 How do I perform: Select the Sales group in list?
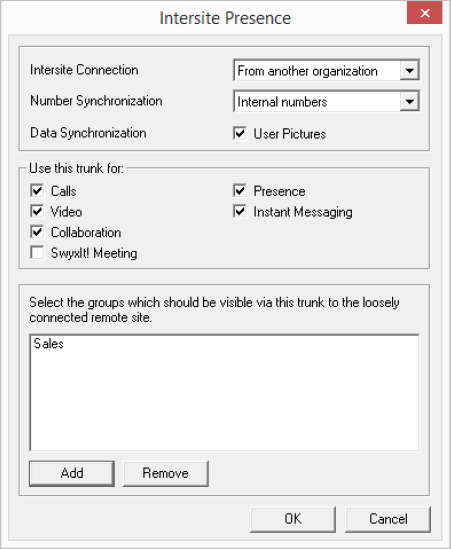[49, 344]
